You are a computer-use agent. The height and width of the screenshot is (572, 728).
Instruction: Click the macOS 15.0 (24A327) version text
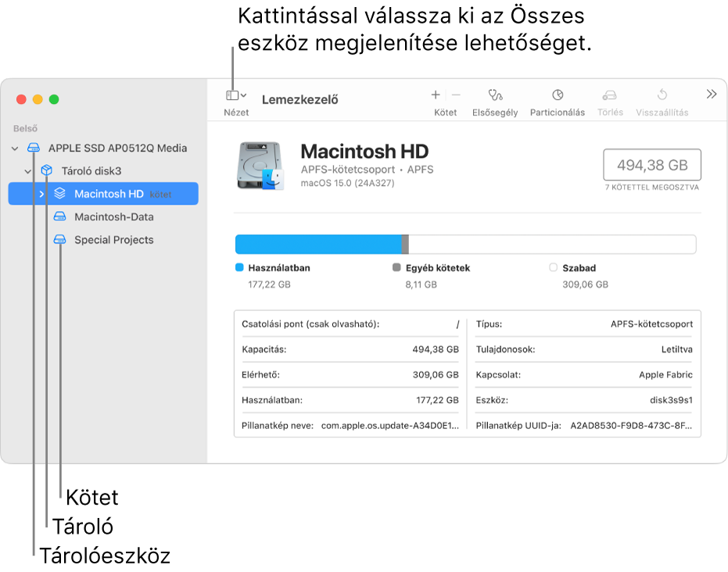click(347, 184)
